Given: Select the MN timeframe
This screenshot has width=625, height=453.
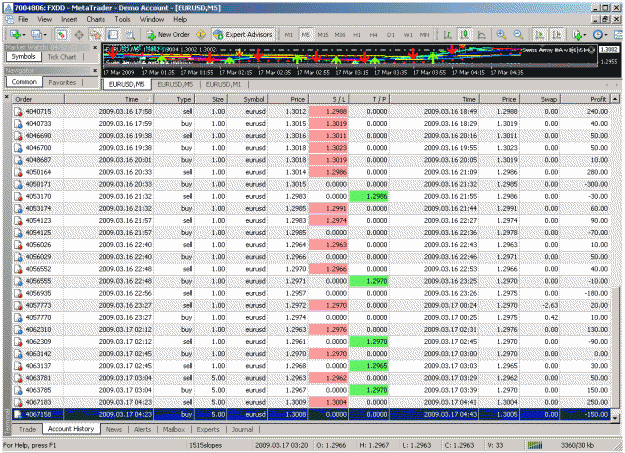Looking at the screenshot, I should click(425, 35).
